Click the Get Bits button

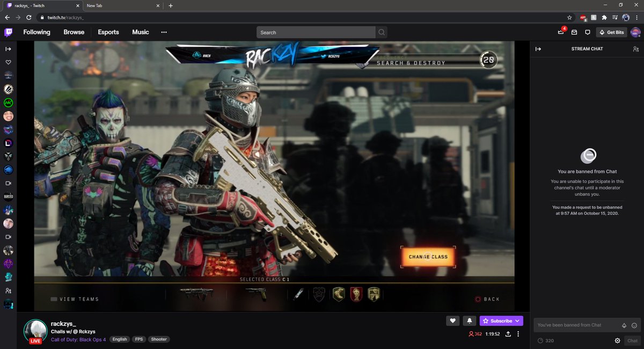(612, 32)
